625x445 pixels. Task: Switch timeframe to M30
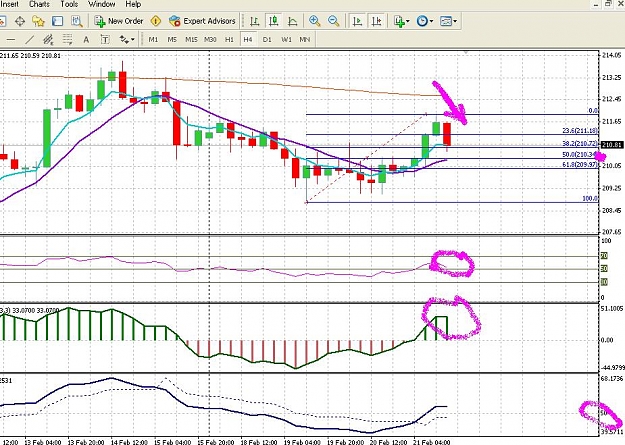coord(210,39)
